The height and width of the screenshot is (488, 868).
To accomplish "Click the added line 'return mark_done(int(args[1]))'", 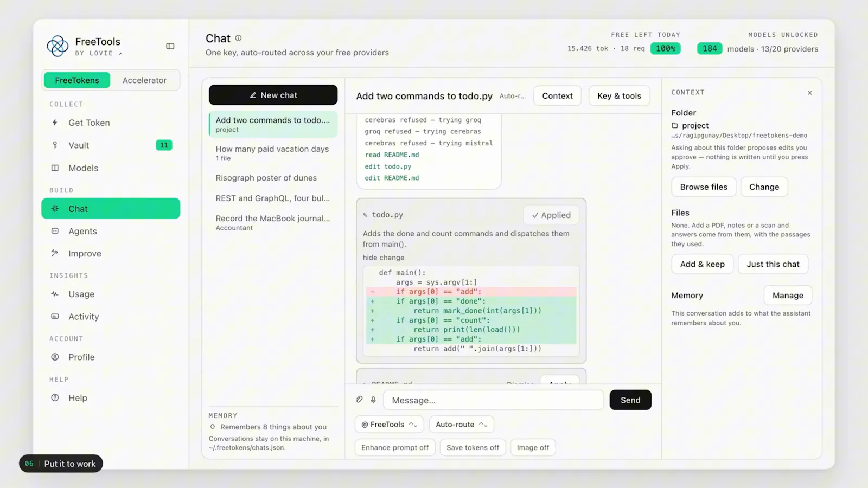I will tap(471, 311).
